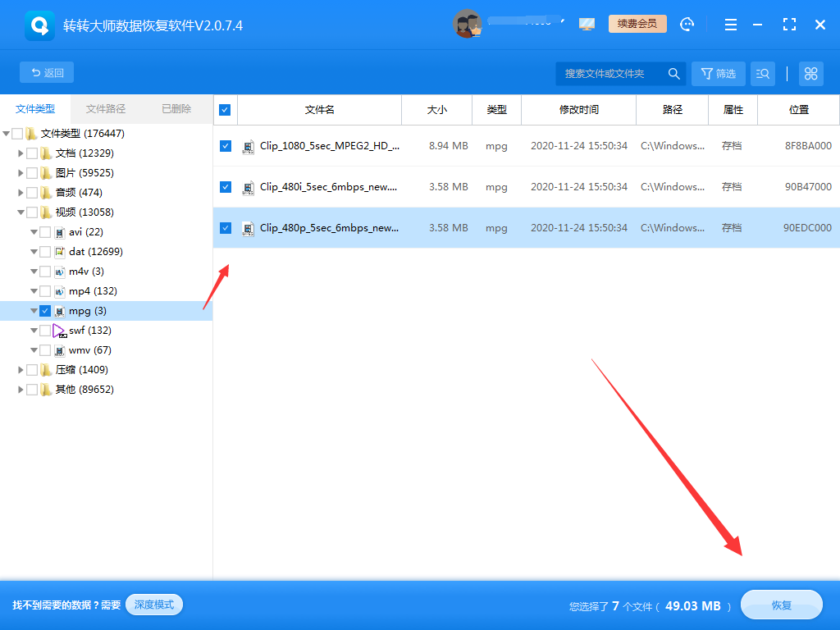
Task: Click the monitor/display icon in the title bar
Action: coord(587,24)
